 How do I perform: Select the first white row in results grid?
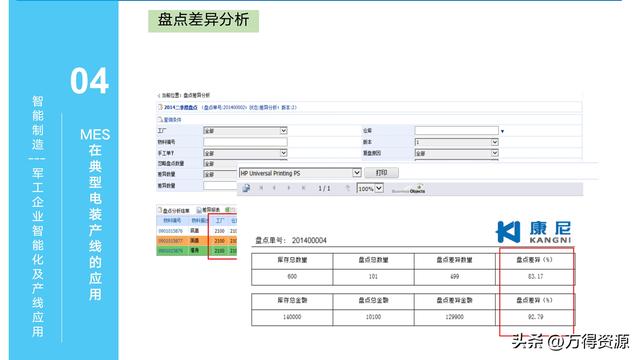coord(197,231)
